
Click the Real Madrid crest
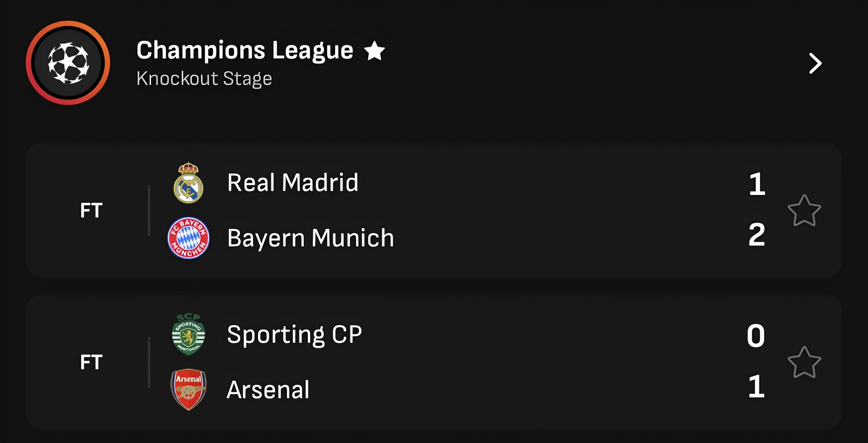click(x=189, y=183)
